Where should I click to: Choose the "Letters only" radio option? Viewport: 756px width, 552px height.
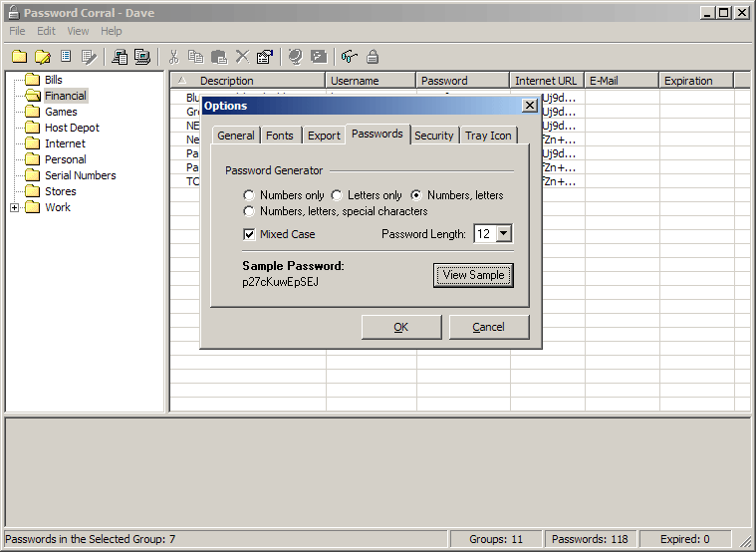click(337, 195)
